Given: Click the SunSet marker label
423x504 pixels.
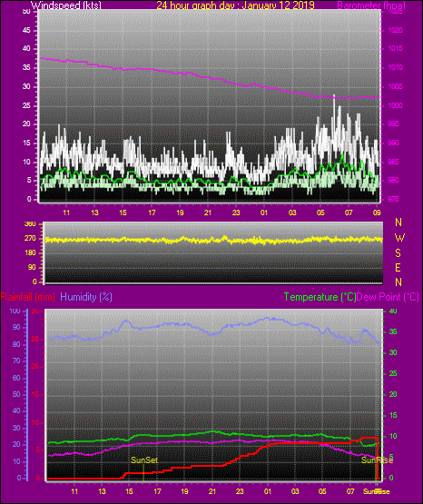Looking at the screenshot, I should (144, 460).
